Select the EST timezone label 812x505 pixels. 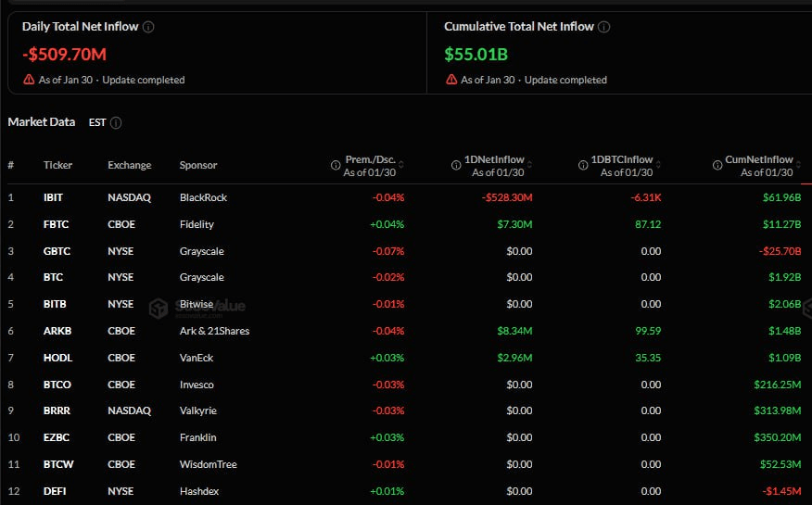pos(97,122)
